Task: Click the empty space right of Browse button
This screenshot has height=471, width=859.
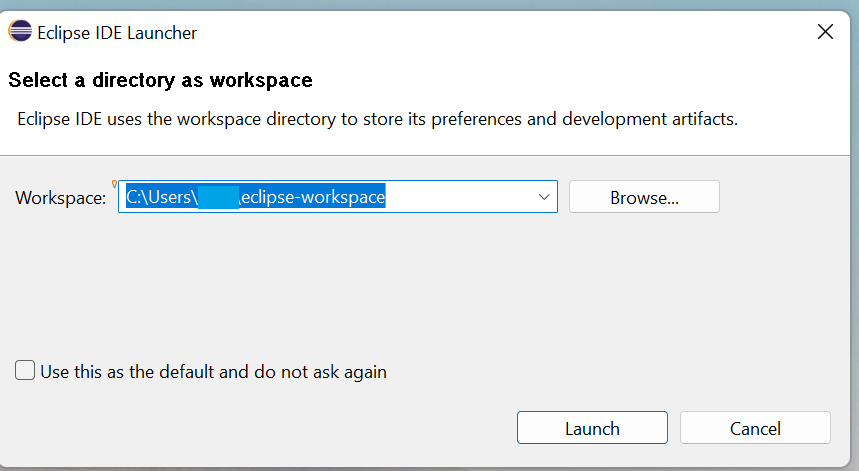Action: pyautogui.click(x=785, y=197)
